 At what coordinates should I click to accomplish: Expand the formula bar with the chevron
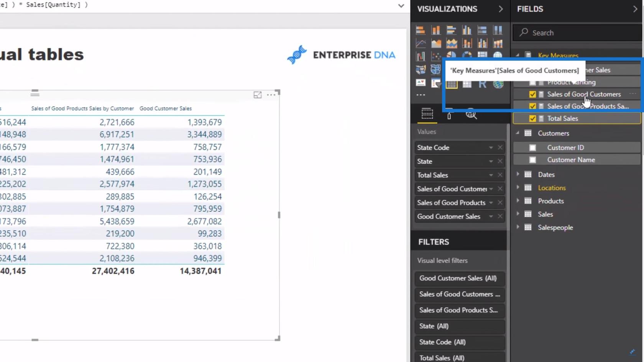[401, 6]
